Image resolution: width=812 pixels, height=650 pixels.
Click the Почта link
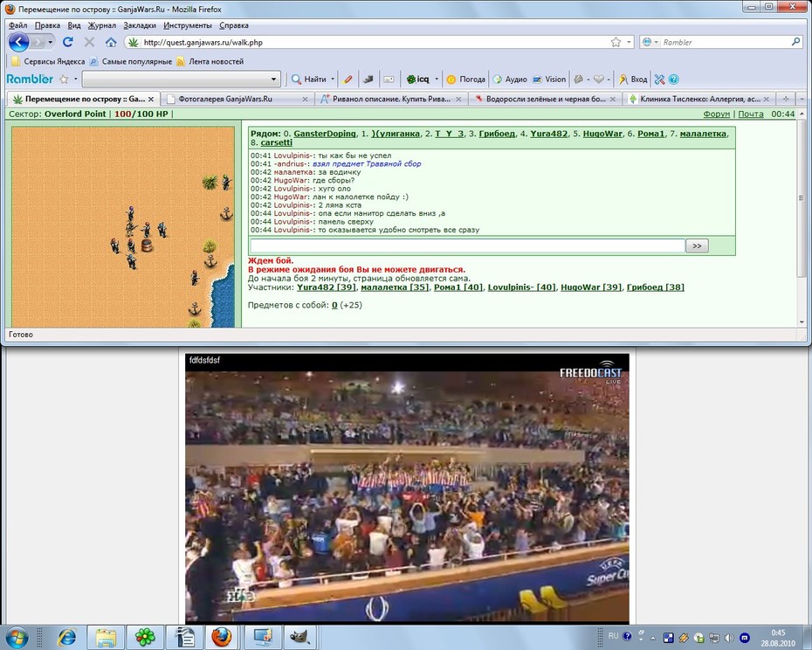(750, 114)
